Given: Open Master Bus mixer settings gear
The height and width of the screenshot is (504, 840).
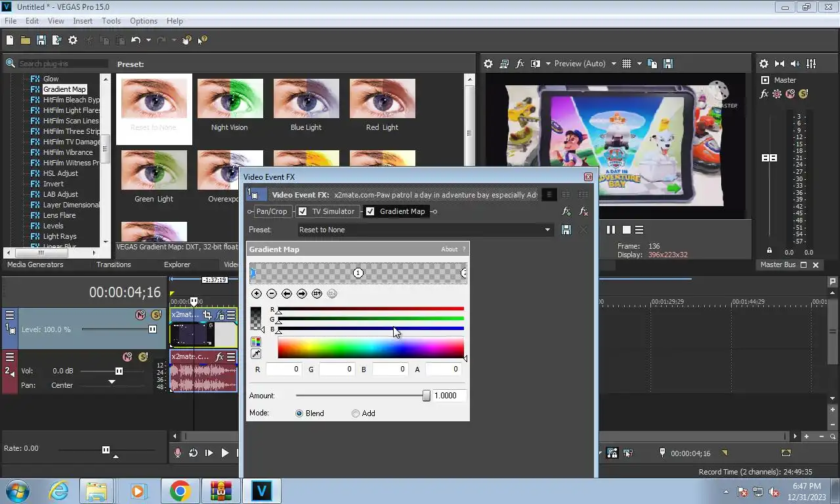Looking at the screenshot, I should point(764,64).
